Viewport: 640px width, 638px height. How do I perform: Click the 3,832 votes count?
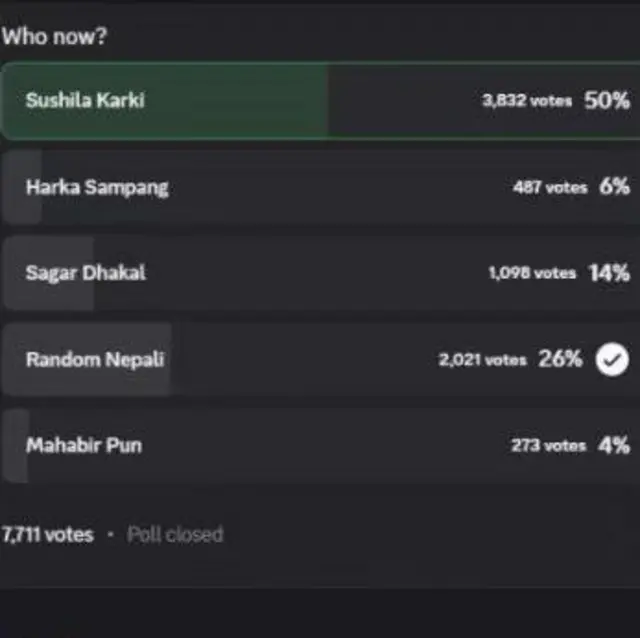tap(527, 101)
